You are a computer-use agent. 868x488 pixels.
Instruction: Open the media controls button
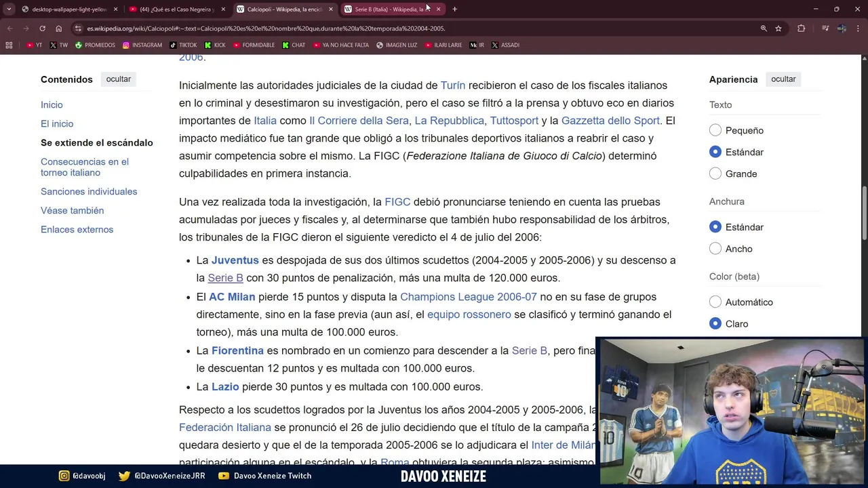(x=825, y=28)
